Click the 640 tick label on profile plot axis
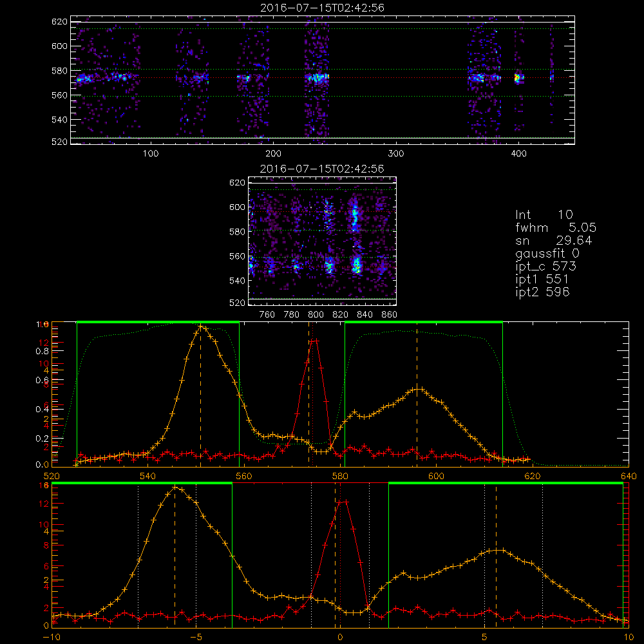 629,477
